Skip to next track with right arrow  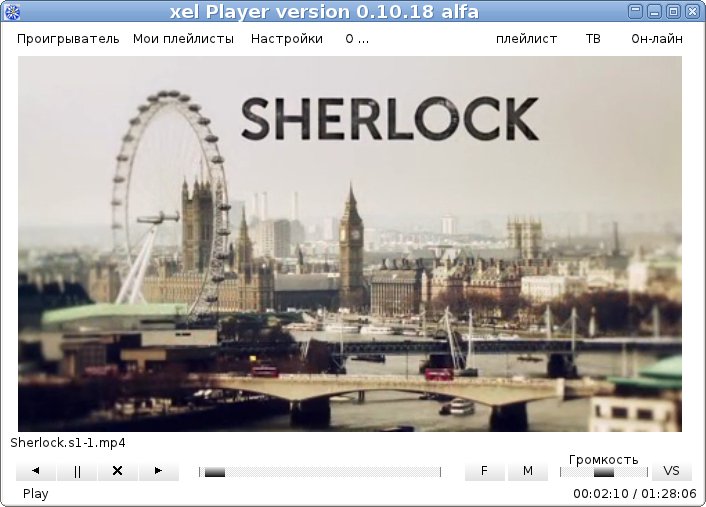[158, 471]
